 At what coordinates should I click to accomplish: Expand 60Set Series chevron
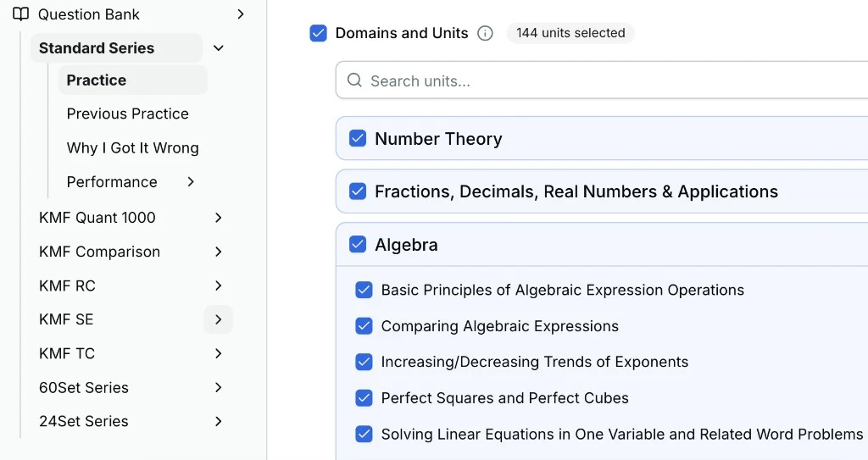tap(218, 387)
